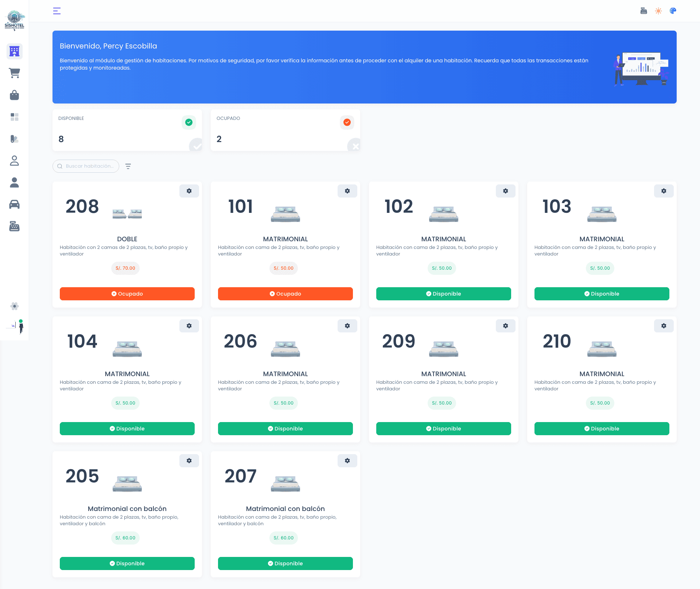Toggle light mode sun icon
The height and width of the screenshot is (589, 700).
point(658,11)
